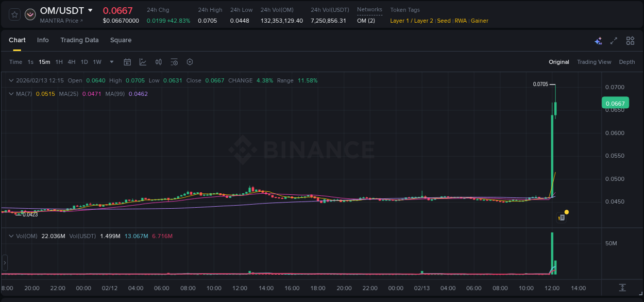Open the chart style selector icon
The width and height of the screenshot is (644, 302).
(x=143, y=62)
